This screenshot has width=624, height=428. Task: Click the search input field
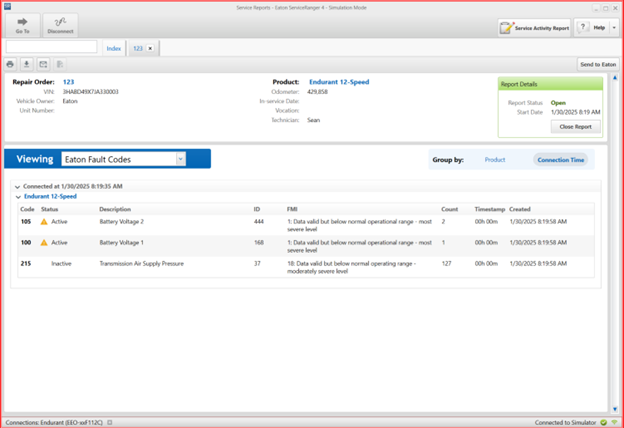pyautogui.click(x=51, y=47)
